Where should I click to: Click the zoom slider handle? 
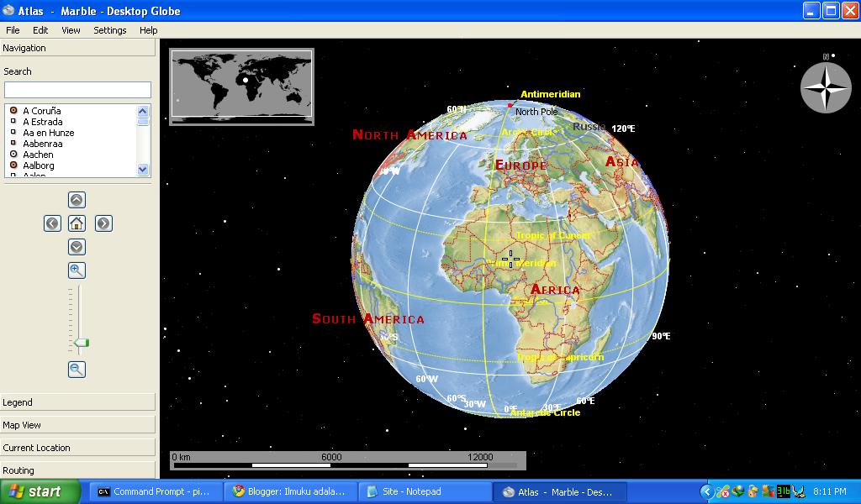coord(82,344)
